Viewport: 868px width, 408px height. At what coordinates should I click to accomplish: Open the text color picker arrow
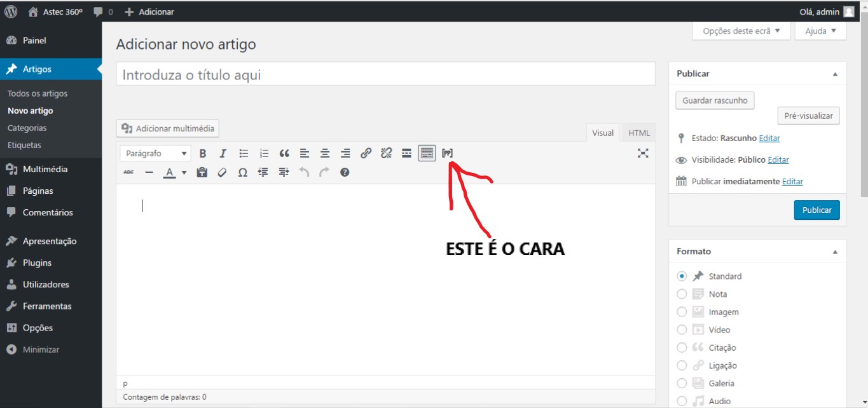pos(184,172)
